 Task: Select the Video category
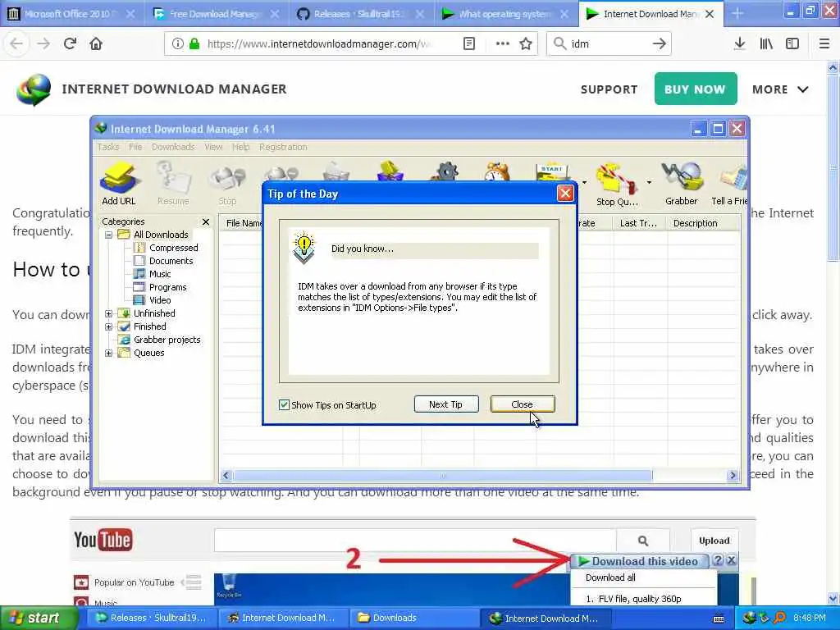pyautogui.click(x=160, y=300)
